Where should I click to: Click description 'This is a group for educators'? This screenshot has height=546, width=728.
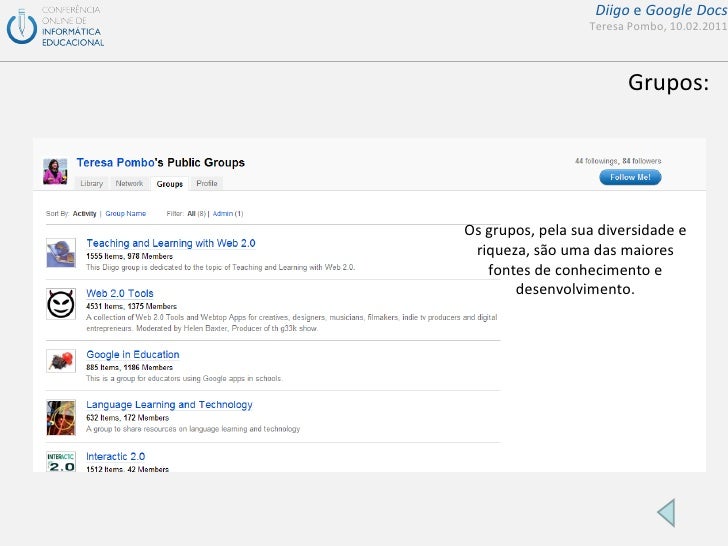184,378
